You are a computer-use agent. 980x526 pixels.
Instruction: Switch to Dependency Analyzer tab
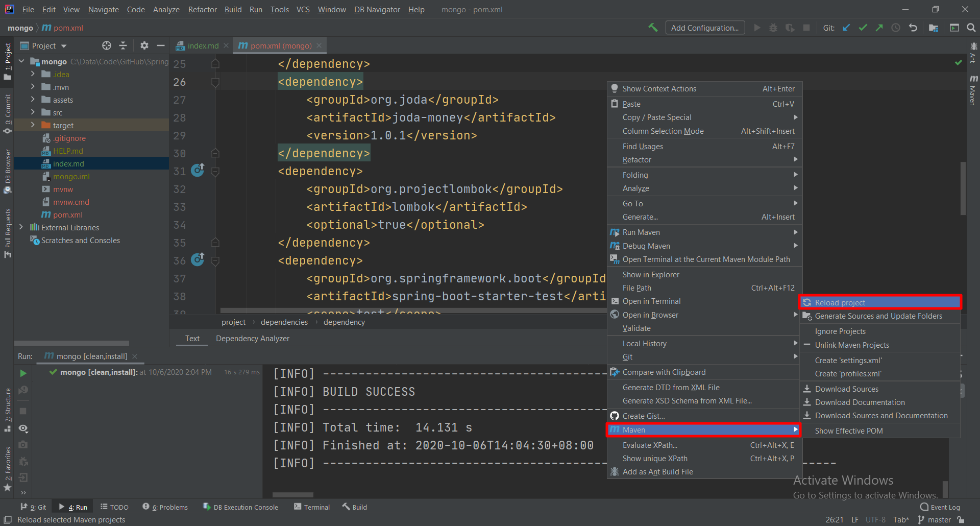(x=253, y=339)
